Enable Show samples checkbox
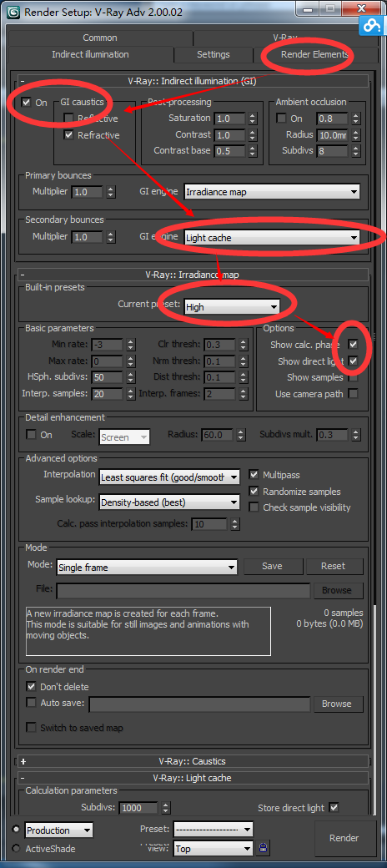The image size is (387, 868). (353, 377)
